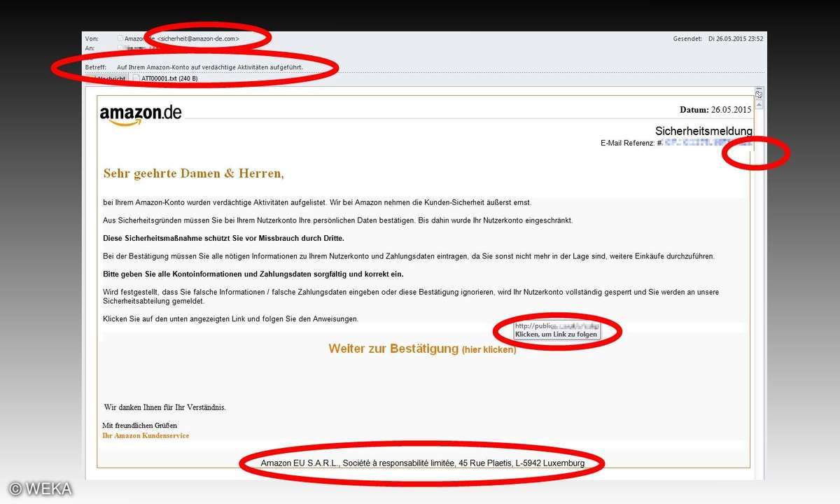Click the bold line 'Diese Sicherheitsmaßnahme schützt Sie vor Missbrauch'
This screenshot has width=840, height=504.
tap(223, 238)
